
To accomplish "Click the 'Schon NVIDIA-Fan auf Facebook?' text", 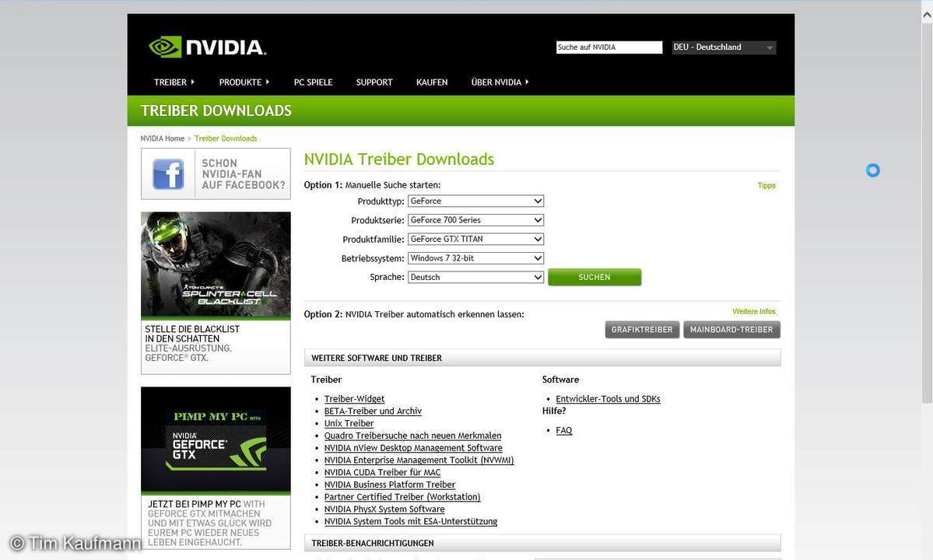I will pyautogui.click(x=244, y=173).
